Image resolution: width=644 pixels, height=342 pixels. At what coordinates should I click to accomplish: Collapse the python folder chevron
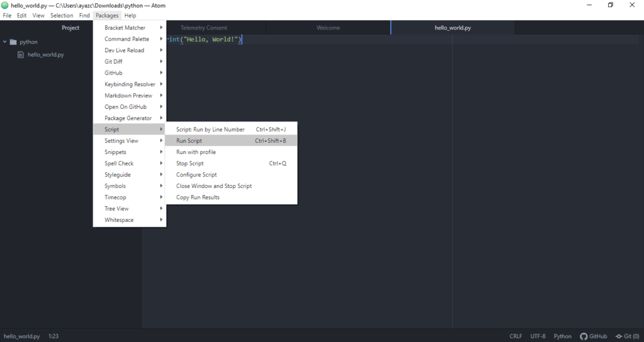[x=5, y=42]
